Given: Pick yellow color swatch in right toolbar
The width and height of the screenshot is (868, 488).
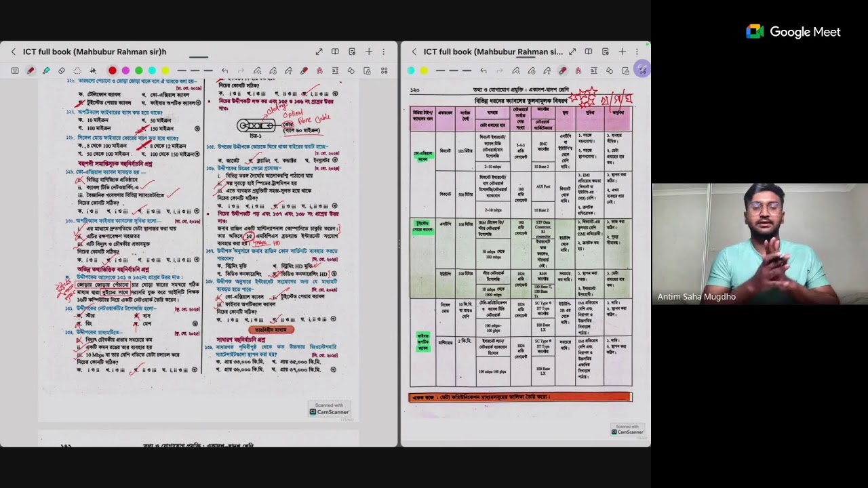Looking at the screenshot, I should coord(424,70).
